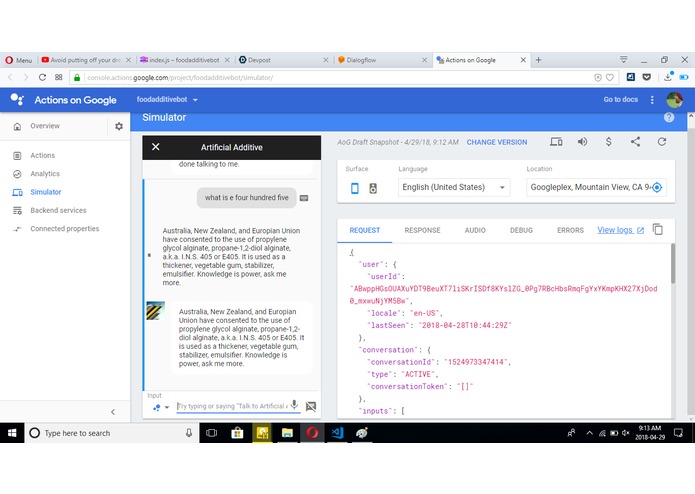Image resolution: width=695 pixels, height=494 pixels.
Task: Switch to the REQUEST tab
Action: coord(365,230)
